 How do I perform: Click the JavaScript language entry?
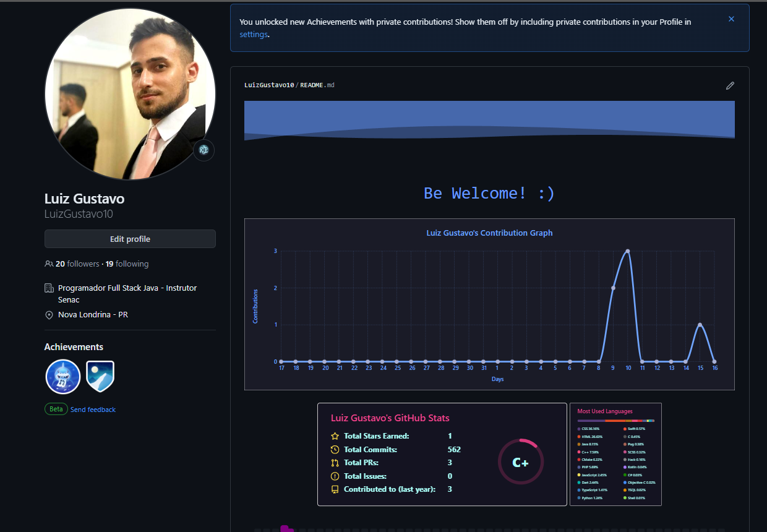592,475
